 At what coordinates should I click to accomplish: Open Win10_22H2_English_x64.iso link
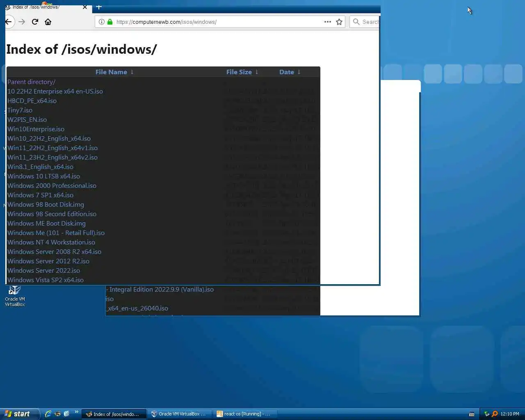point(49,139)
